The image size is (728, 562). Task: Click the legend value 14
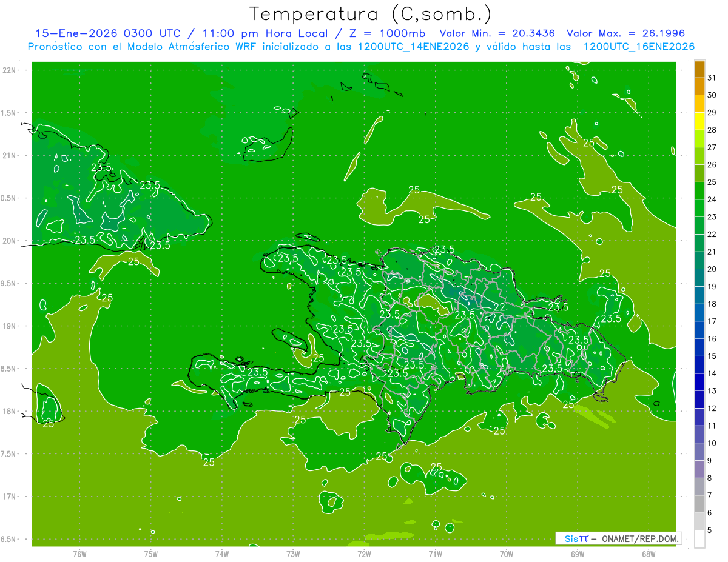pyautogui.click(x=712, y=373)
